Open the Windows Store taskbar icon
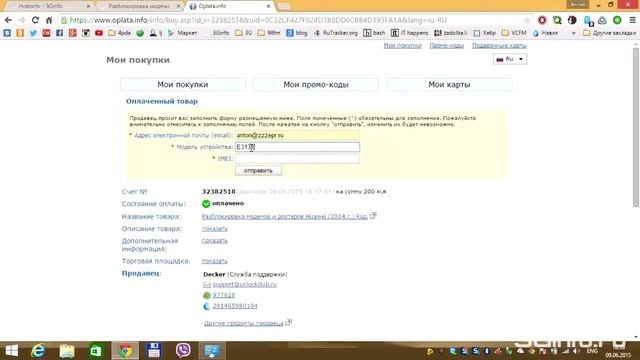Viewport: 640px width, 360px height. pyautogui.click(x=96, y=351)
